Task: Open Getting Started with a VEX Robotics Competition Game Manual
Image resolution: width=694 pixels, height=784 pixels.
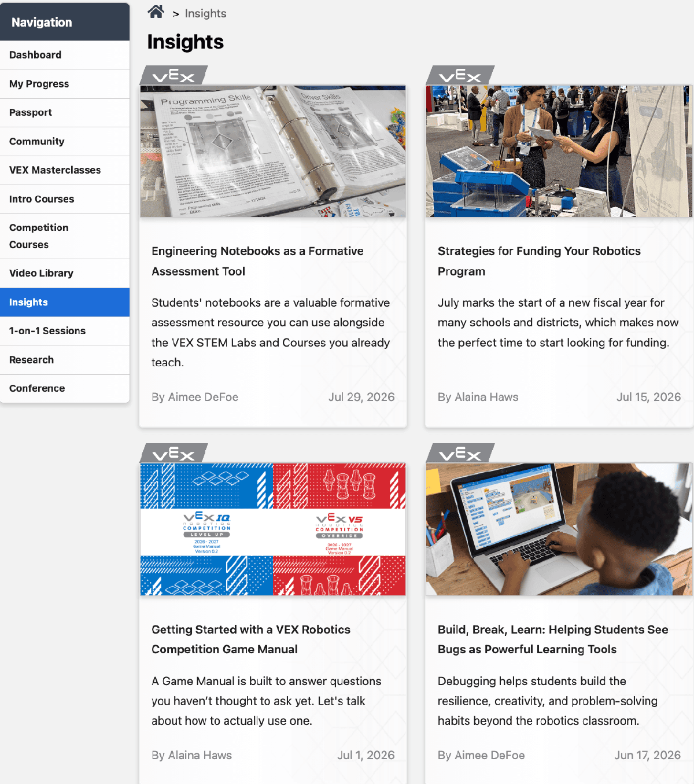Action: 251,639
